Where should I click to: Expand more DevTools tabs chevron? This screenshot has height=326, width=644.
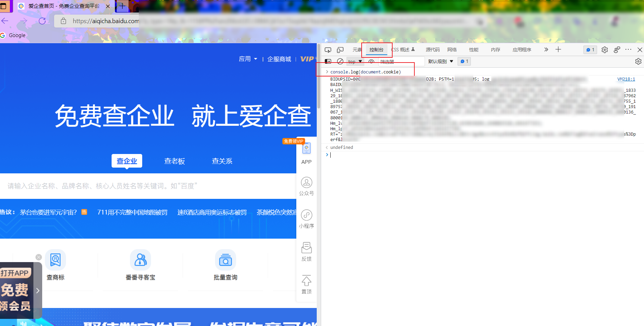click(546, 50)
